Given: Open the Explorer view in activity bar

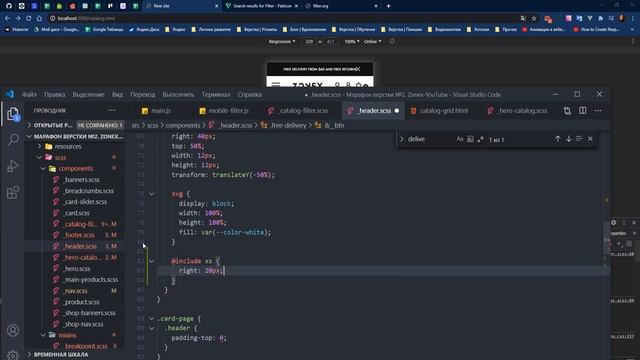Looking at the screenshot, I should (13, 114).
